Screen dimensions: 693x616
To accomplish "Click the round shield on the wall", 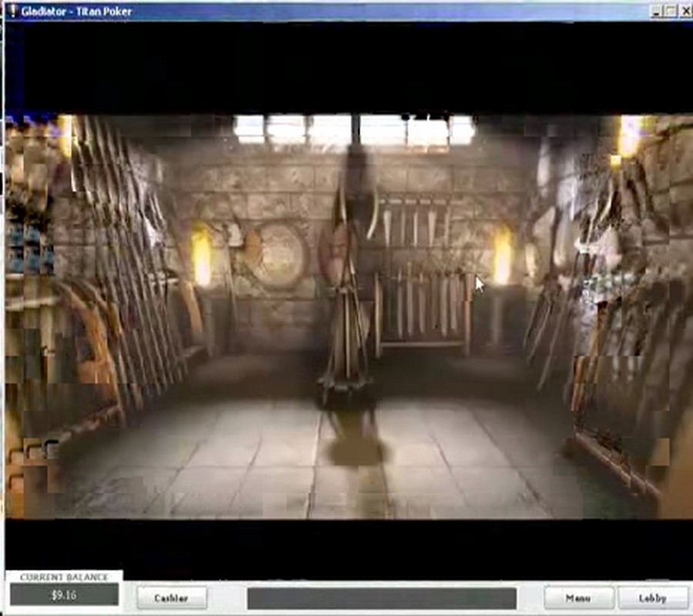I will 276,254.
